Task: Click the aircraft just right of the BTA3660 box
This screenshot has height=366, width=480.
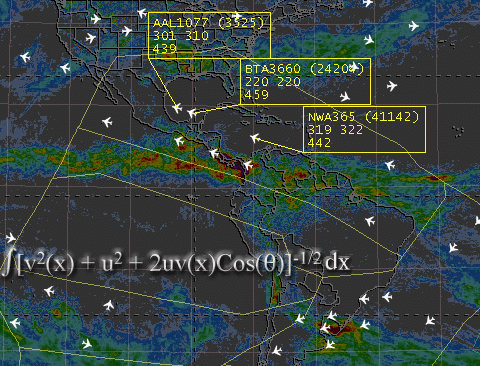Action: tap(392, 86)
